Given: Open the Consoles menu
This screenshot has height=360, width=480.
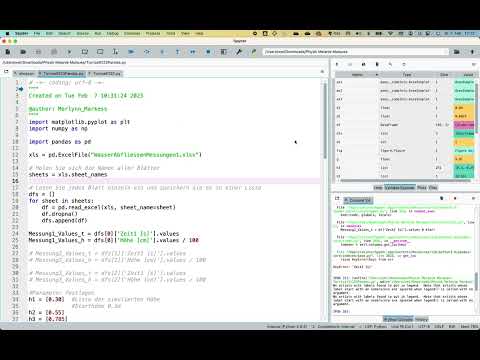Looking at the screenshot, I should (132, 34).
